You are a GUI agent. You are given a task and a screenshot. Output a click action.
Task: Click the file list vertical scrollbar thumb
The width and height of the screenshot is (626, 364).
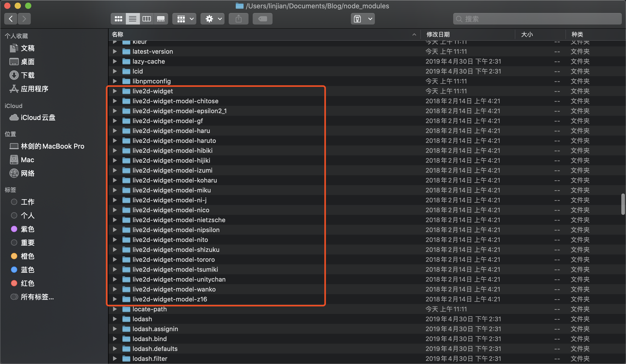[x=623, y=204]
